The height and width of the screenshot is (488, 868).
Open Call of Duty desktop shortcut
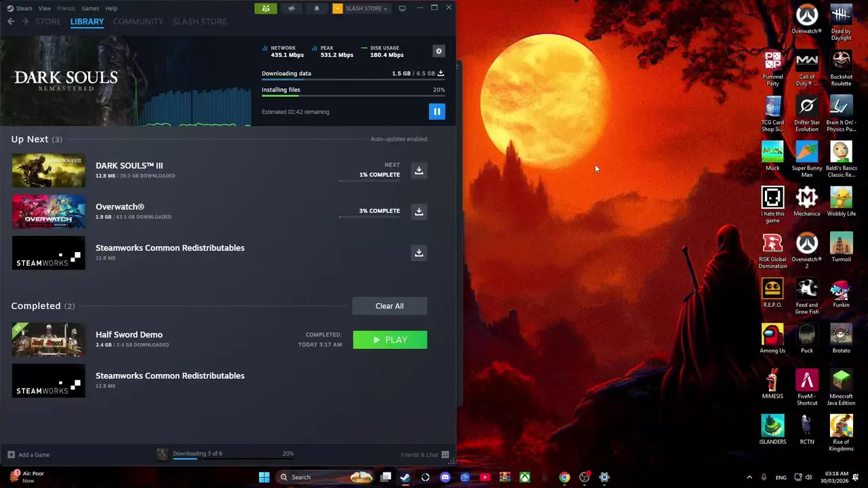tap(806, 68)
